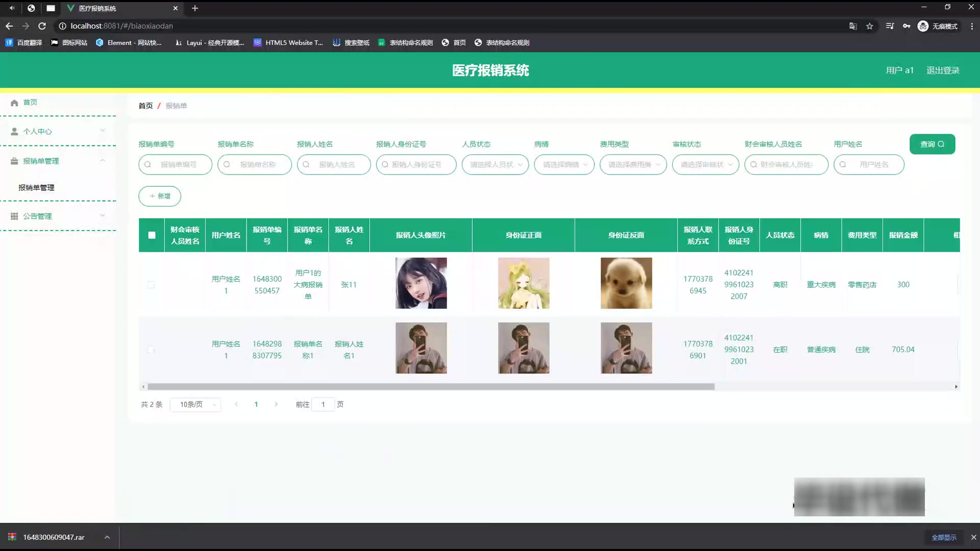Check the row checkbox for 张11

[151, 285]
